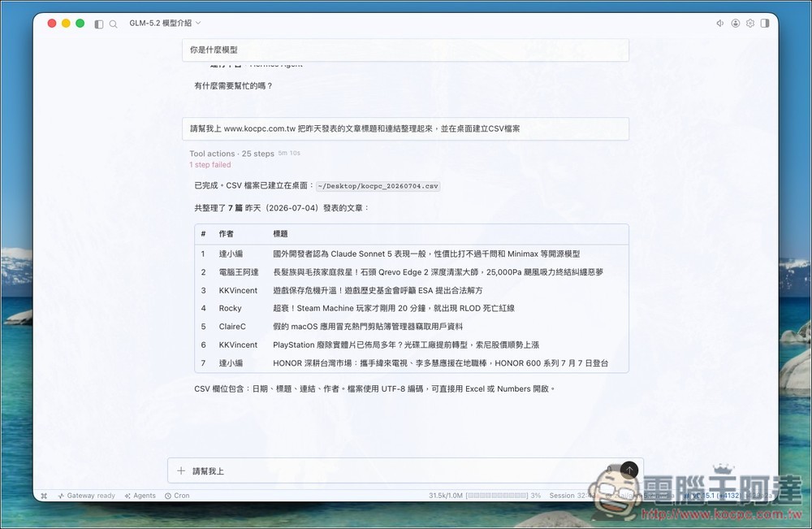Click the 31.5k/1.0M context usage bar
Viewport: 812px width, 529px height.
click(x=485, y=496)
